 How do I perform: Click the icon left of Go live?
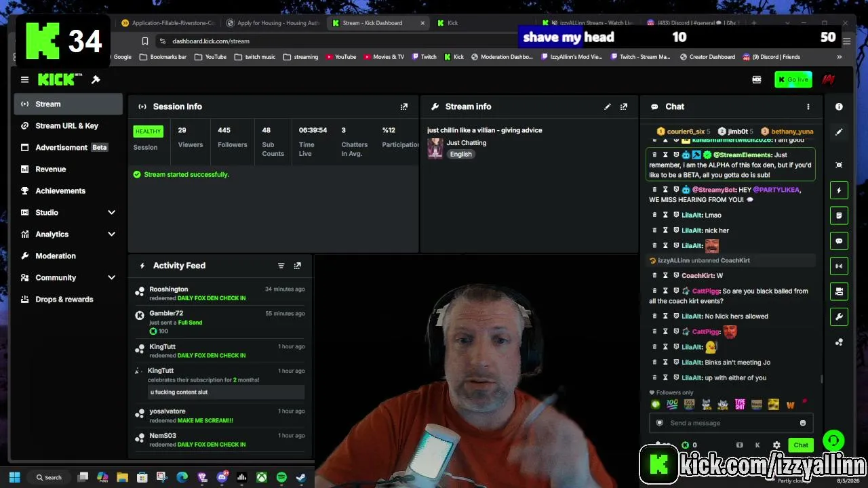(757, 80)
